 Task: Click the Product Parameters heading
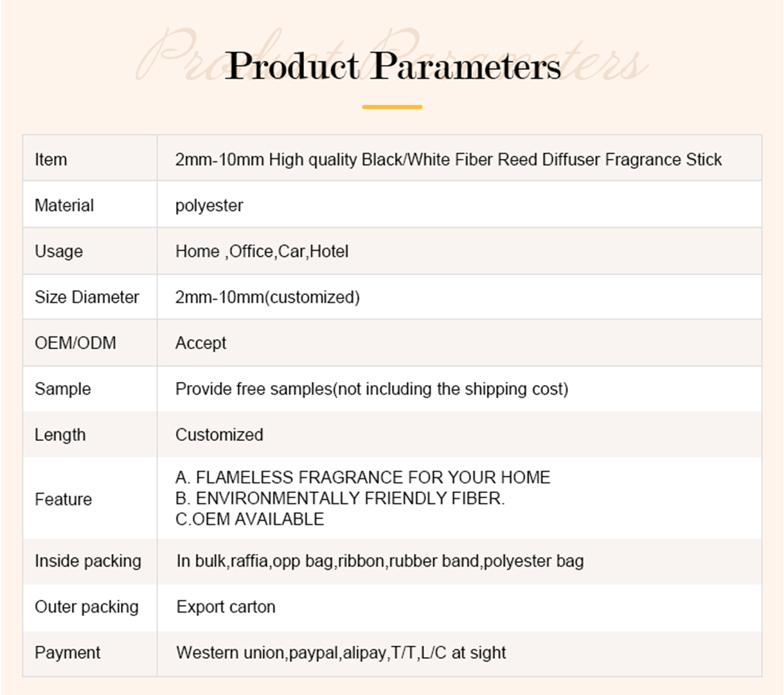click(x=393, y=66)
